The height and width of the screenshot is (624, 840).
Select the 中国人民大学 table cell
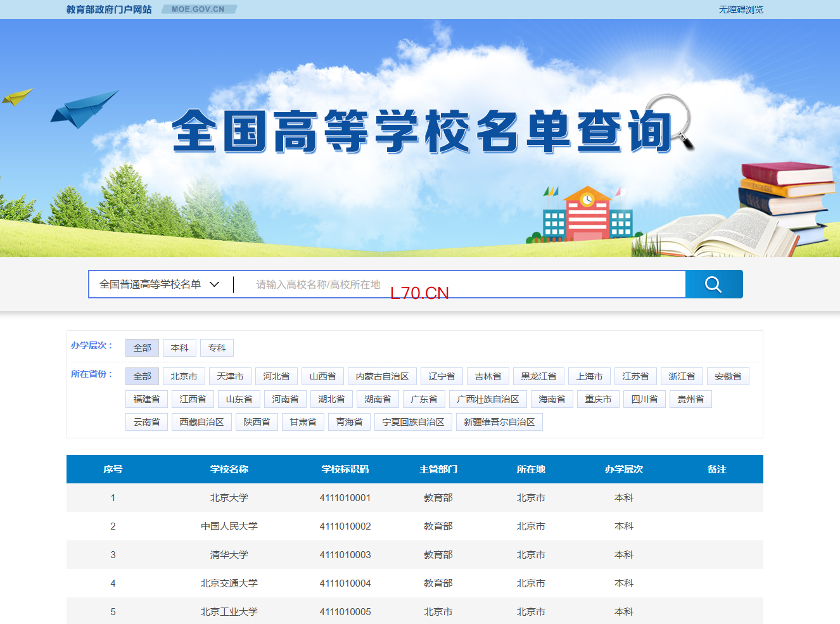pyautogui.click(x=229, y=526)
